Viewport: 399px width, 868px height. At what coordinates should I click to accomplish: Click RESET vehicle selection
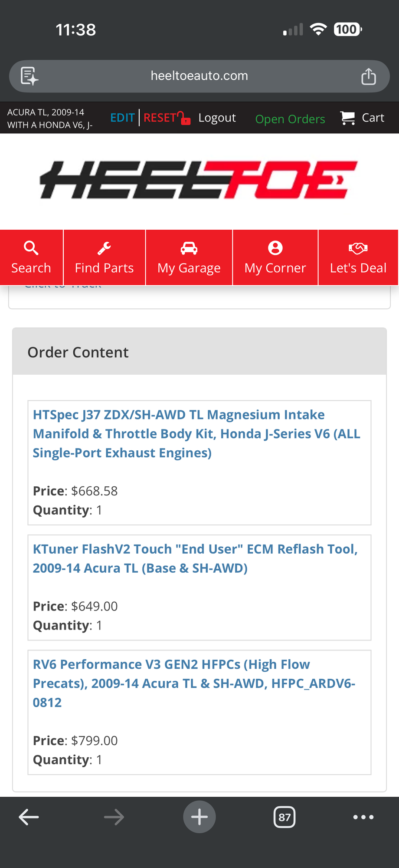pyautogui.click(x=160, y=118)
